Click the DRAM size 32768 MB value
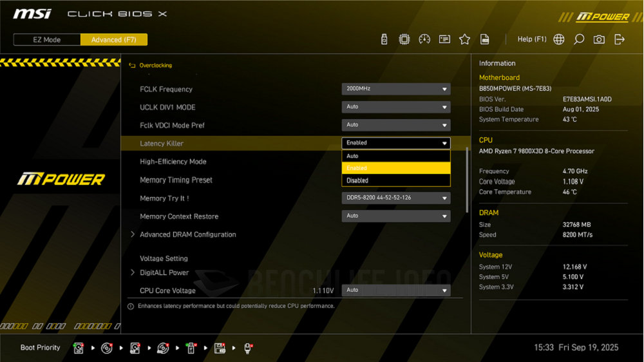The width and height of the screenshot is (644, 362). tap(576, 225)
